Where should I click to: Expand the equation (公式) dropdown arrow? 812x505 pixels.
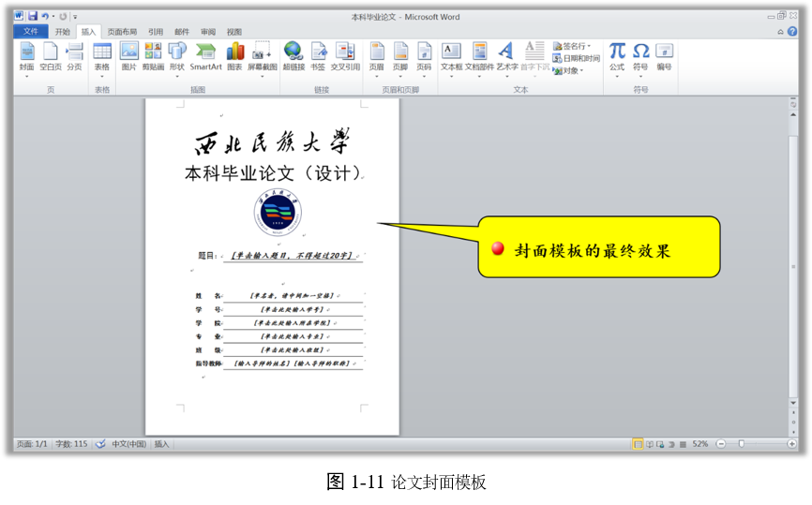pyautogui.click(x=617, y=76)
